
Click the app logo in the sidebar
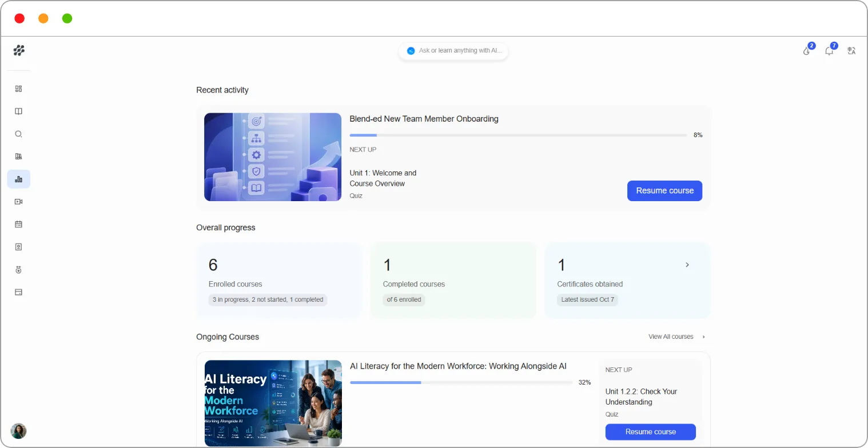pyautogui.click(x=19, y=50)
